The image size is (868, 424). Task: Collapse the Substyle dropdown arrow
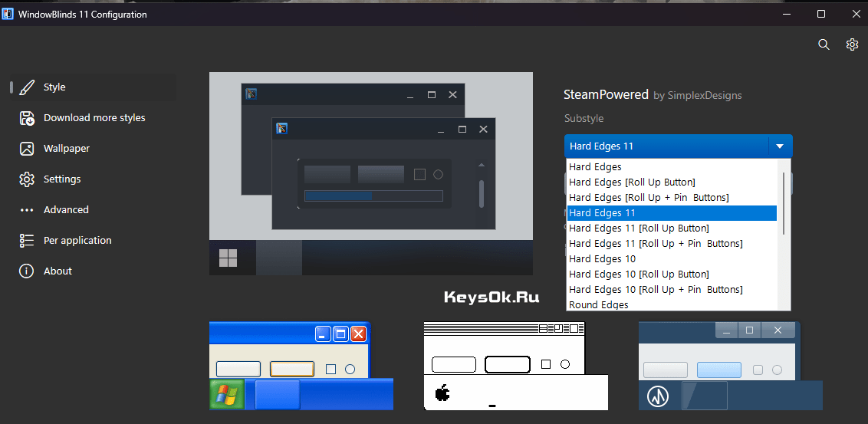coord(780,146)
